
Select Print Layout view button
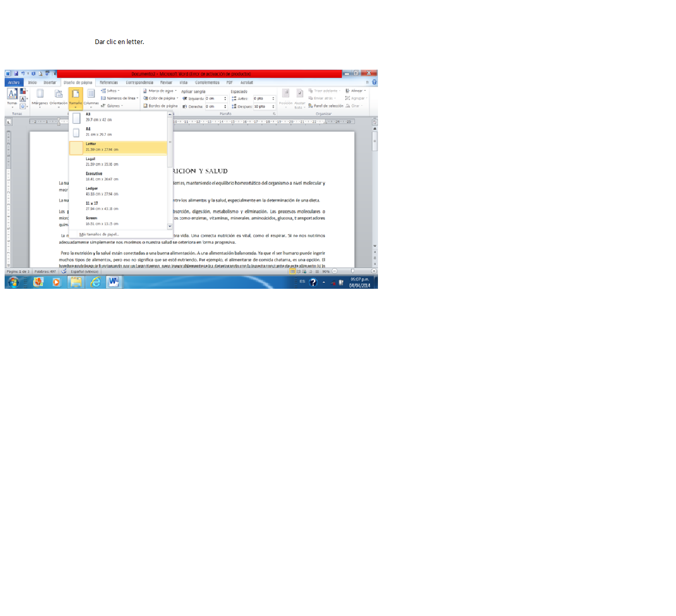click(292, 271)
